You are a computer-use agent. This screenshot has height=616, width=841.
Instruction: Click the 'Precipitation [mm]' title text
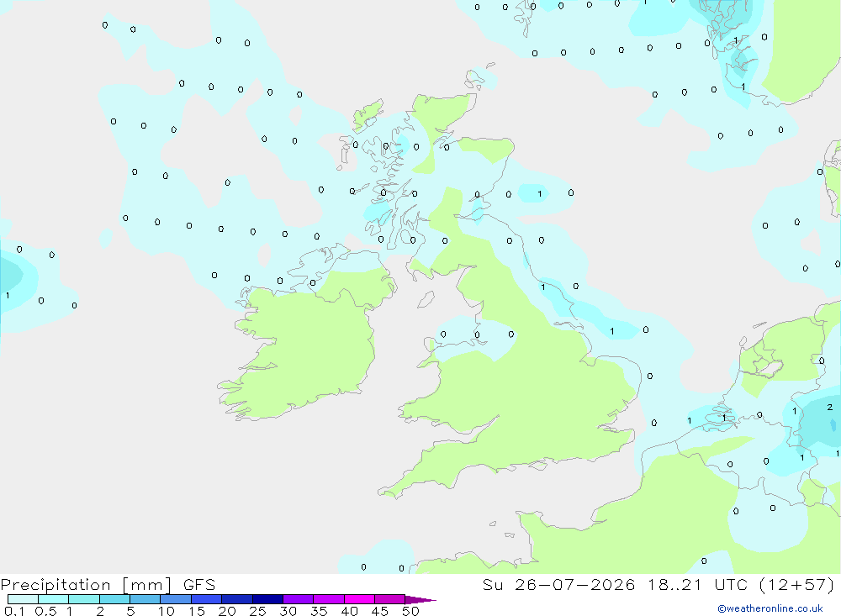(87, 585)
